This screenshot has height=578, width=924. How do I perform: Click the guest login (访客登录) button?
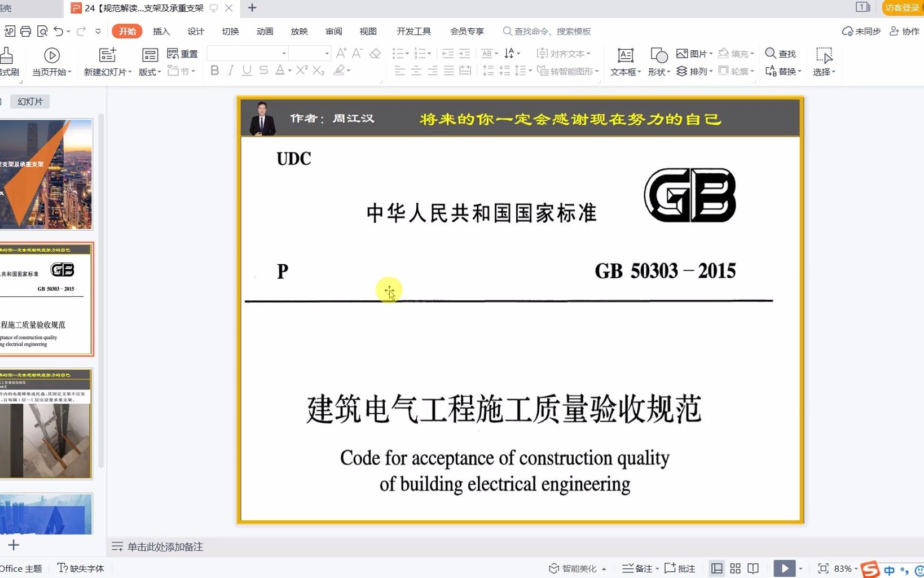tap(903, 7)
